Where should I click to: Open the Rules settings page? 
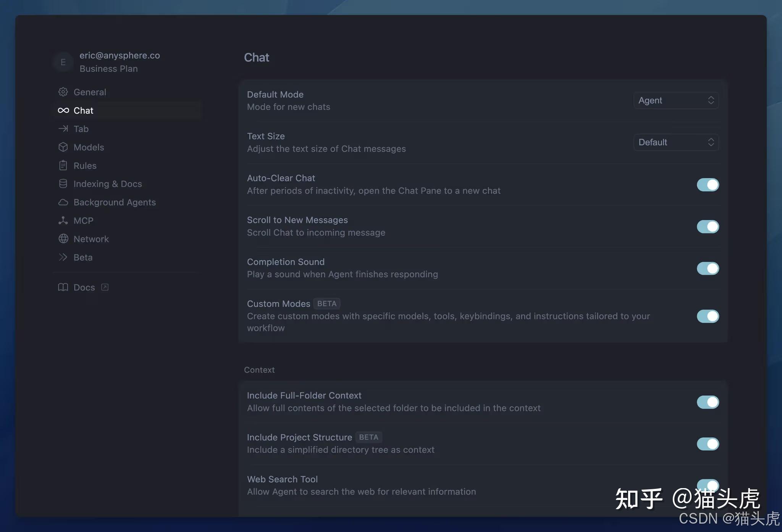coord(85,165)
